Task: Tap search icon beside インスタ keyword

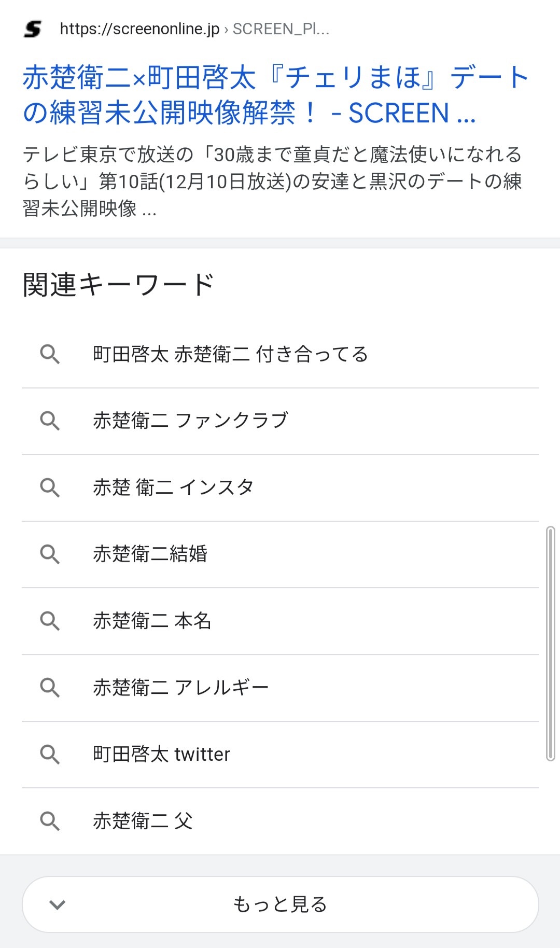Action: 50,487
